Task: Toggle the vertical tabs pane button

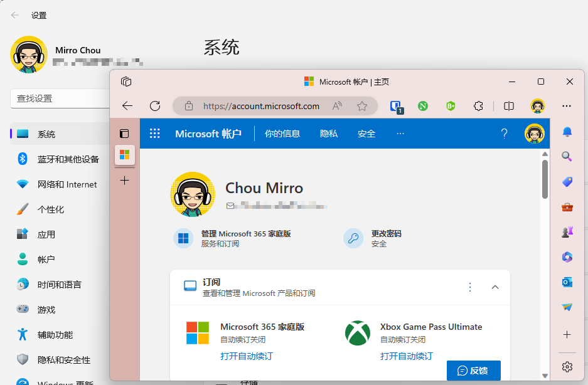Action: [x=124, y=134]
